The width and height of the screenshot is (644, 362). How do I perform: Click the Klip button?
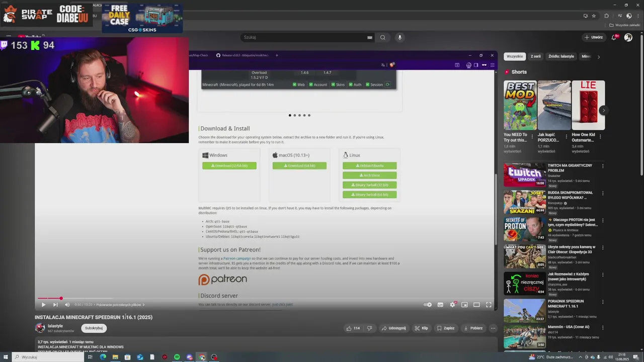pos(422,328)
